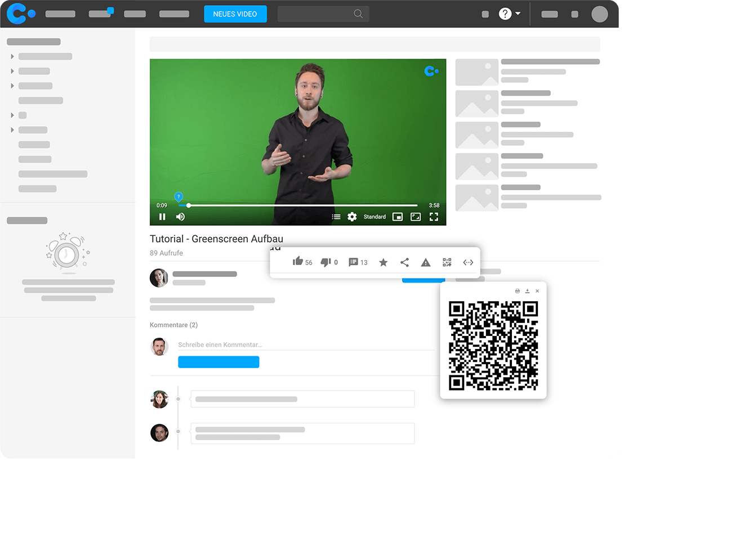The image size is (740, 560).
Task: Click the magnifier search icon
Action: (358, 14)
